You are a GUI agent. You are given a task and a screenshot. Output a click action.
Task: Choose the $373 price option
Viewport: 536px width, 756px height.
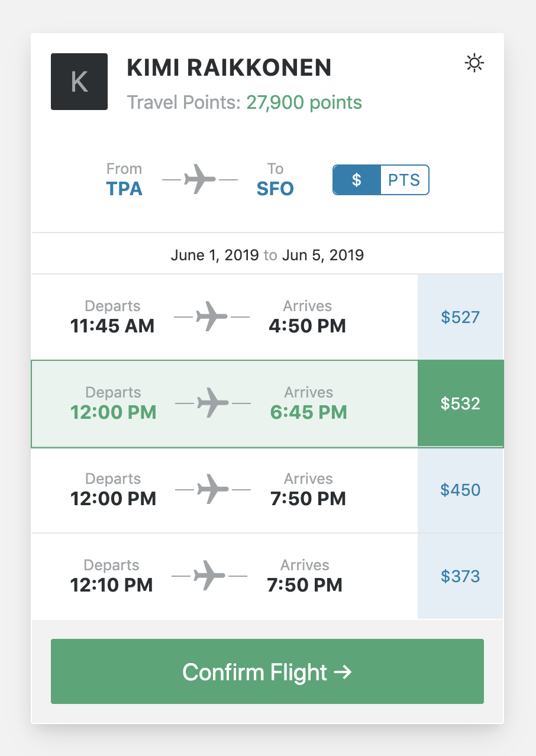pos(460,576)
